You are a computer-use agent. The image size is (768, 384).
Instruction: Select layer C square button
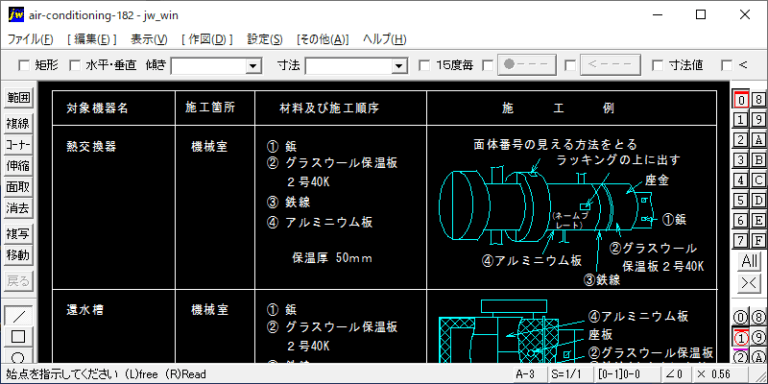758,180
